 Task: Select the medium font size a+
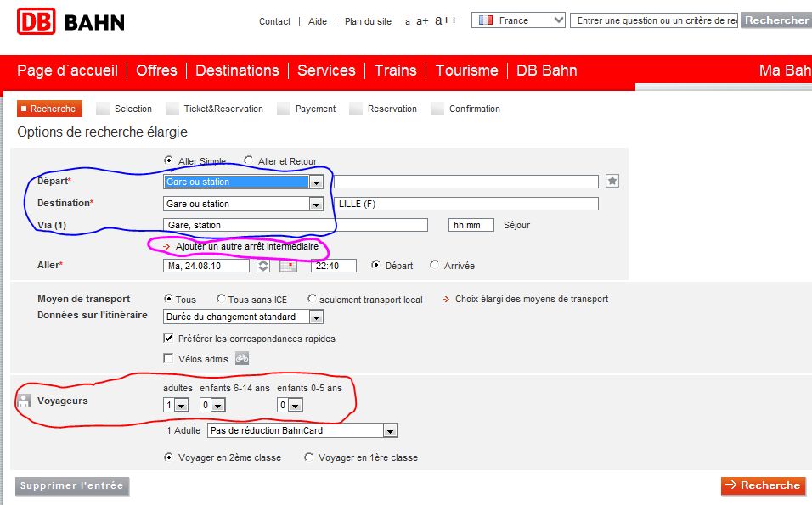pyautogui.click(x=422, y=21)
